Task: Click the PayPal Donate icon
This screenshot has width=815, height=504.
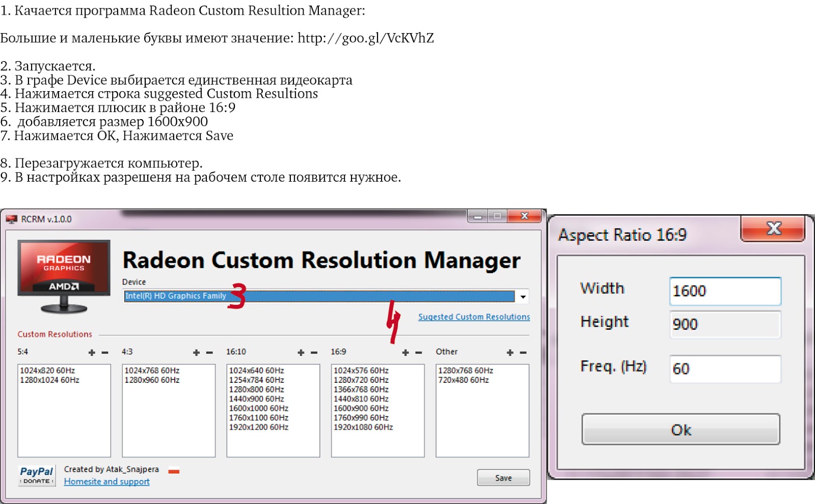Action: pyautogui.click(x=37, y=475)
